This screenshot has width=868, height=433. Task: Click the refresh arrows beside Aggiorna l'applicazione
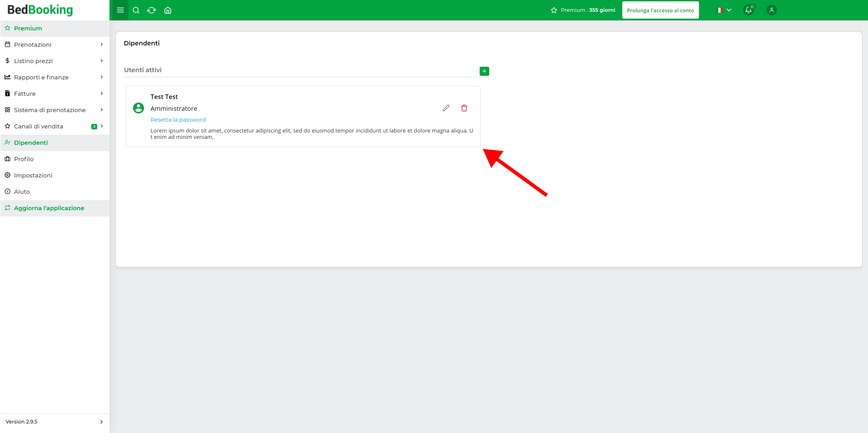[7, 208]
